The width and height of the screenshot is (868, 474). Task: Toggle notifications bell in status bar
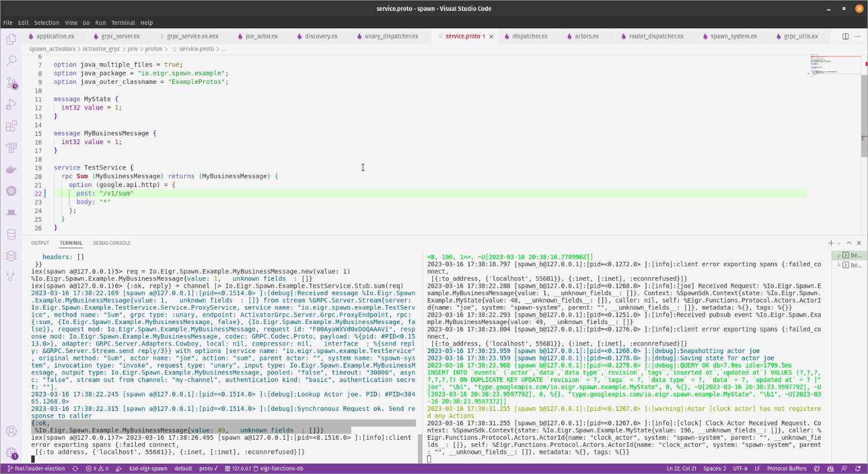coord(858,469)
